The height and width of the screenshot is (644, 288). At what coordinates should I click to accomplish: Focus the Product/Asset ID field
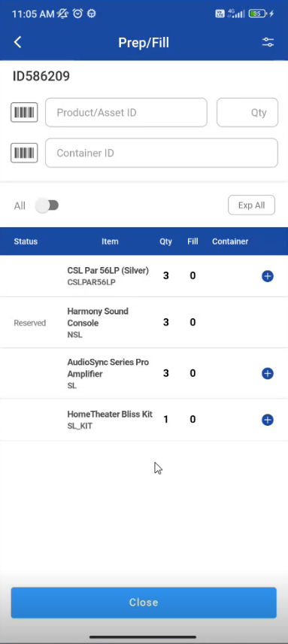[x=126, y=113]
